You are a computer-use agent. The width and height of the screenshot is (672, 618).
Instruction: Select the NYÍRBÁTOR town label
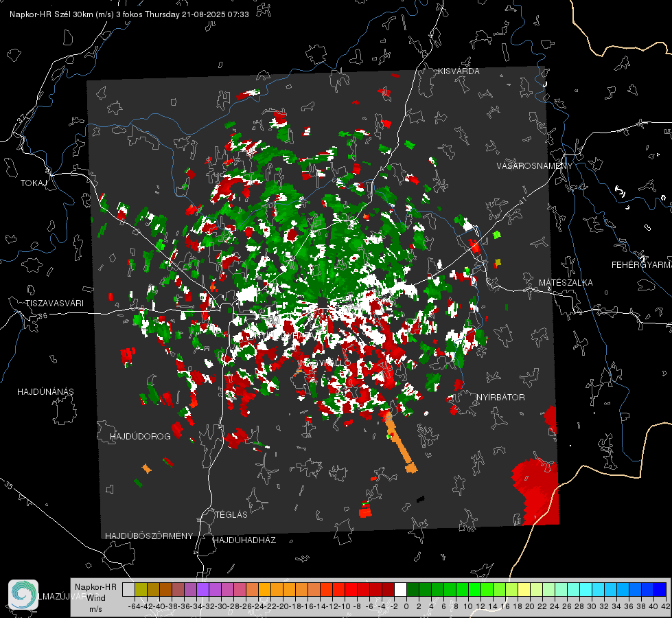(500, 398)
